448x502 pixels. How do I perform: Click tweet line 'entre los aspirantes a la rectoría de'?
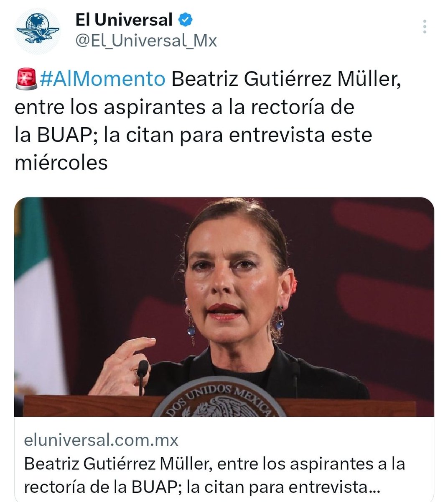pyautogui.click(x=185, y=107)
